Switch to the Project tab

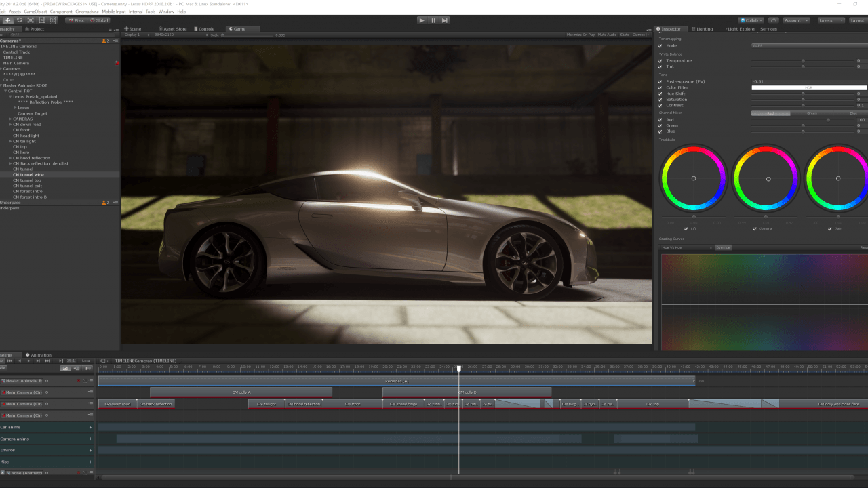(35, 29)
